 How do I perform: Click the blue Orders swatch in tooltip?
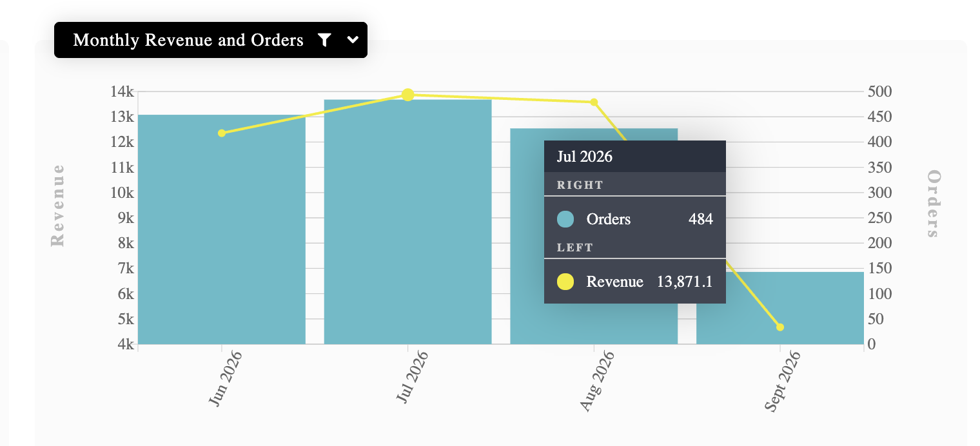pyautogui.click(x=565, y=219)
